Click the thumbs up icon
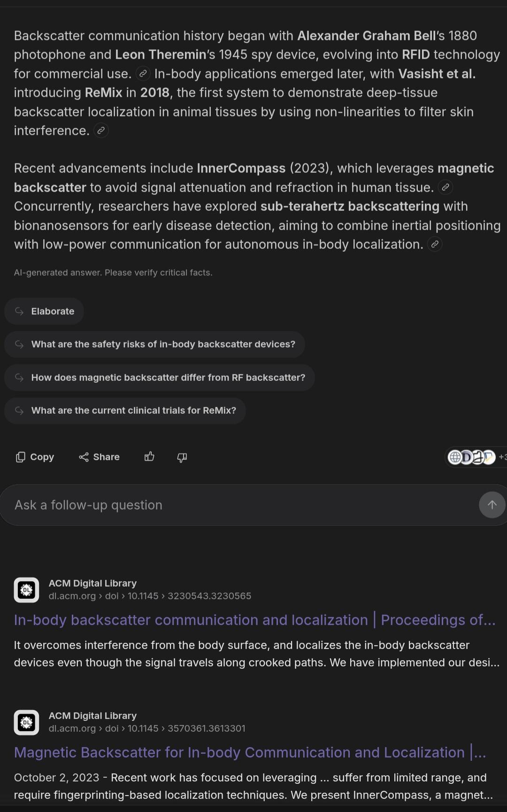Viewport: 507px width, 812px height. tap(149, 457)
